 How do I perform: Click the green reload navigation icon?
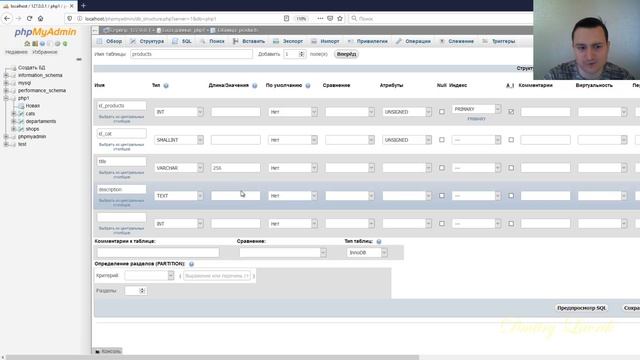[x=65, y=44]
